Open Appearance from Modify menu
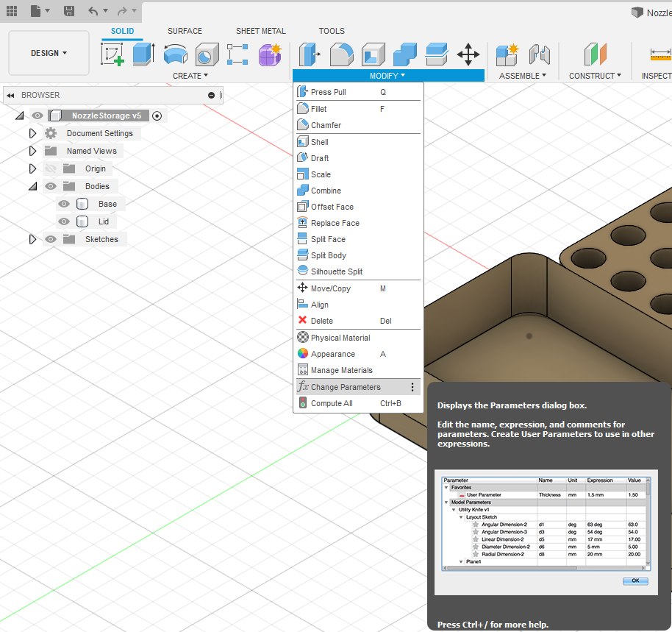The image size is (672, 632). point(358,354)
